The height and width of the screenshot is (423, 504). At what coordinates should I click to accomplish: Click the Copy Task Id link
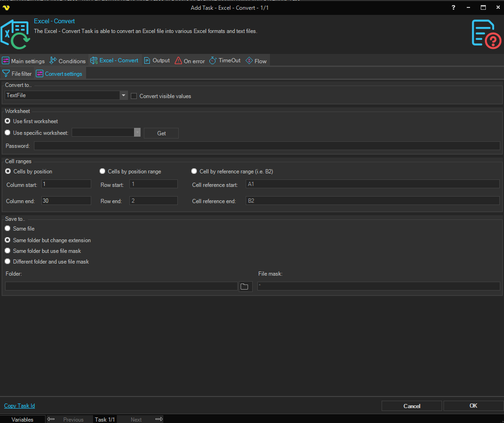pyautogui.click(x=20, y=406)
